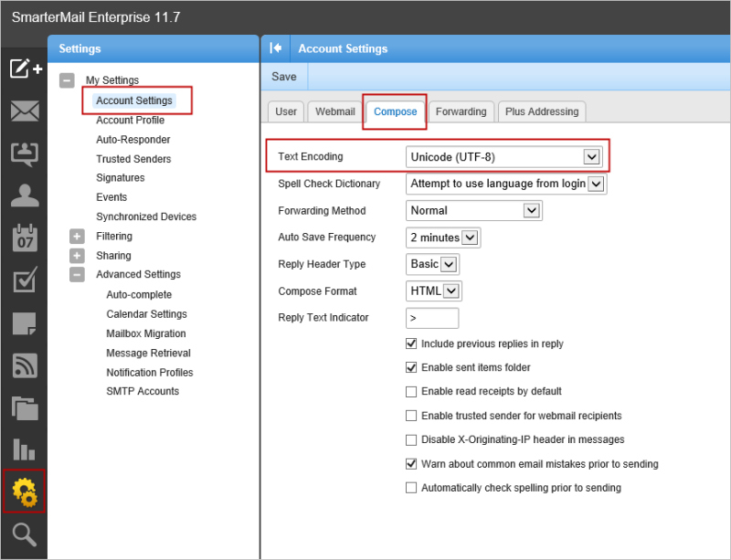This screenshot has height=560, width=731.
Task: Uncheck Include previous replies in reply
Action: click(x=411, y=344)
